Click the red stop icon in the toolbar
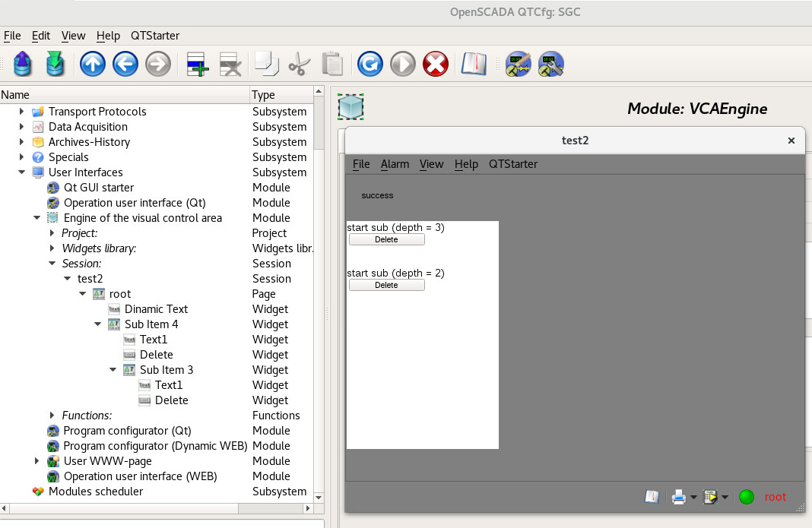Screen dimensions: 812x528 pos(436,65)
